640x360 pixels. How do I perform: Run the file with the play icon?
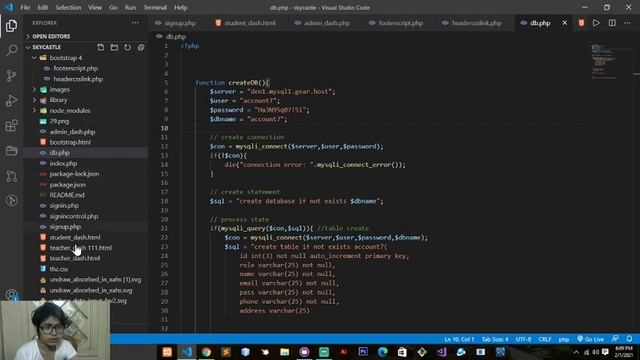(x=596, y=23)
